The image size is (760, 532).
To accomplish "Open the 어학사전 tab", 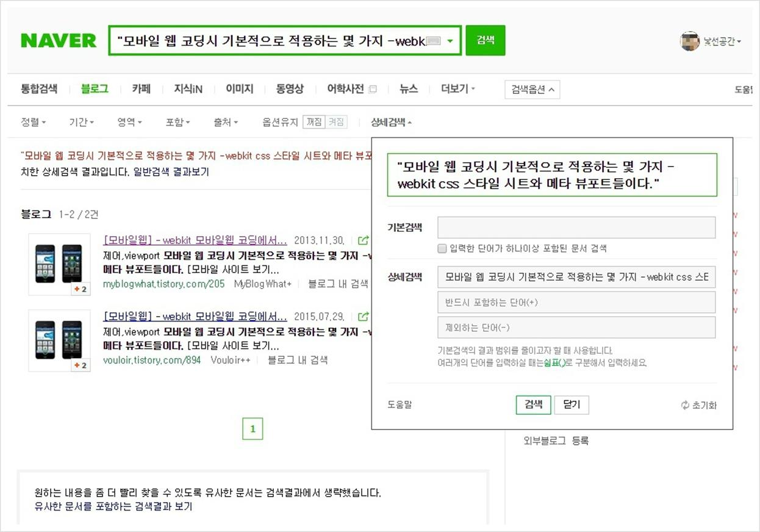I will [346, 89].
